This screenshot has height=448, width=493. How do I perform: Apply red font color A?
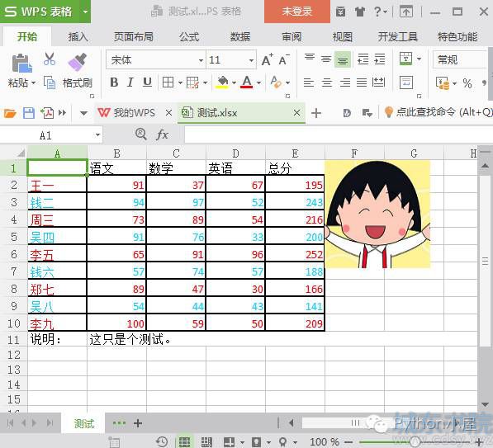[x=247, y=82]
